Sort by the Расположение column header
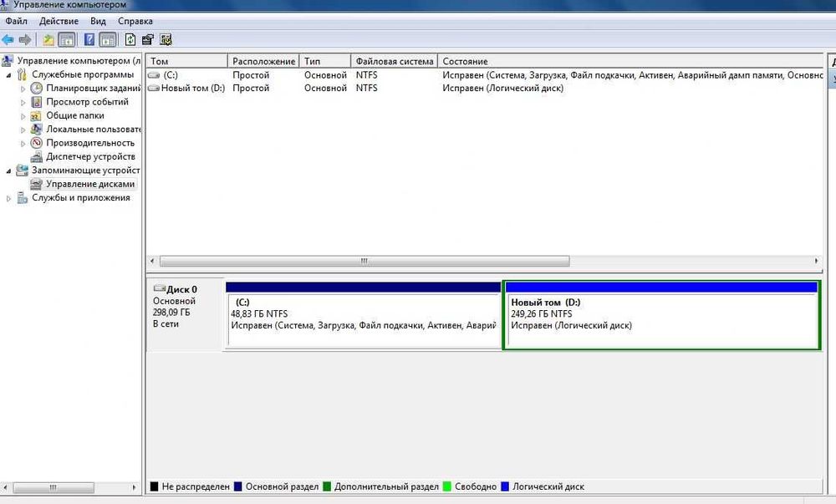Viewport: 836px width, 504px height. 263,61
